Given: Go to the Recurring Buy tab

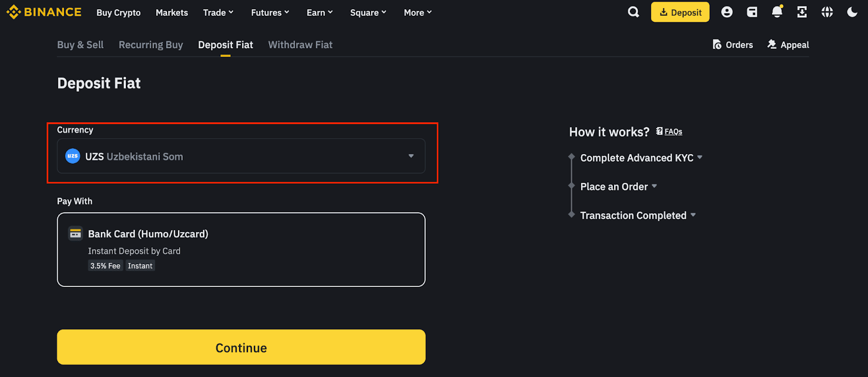Looking at the screenshot, I should (x=151, y=45).
